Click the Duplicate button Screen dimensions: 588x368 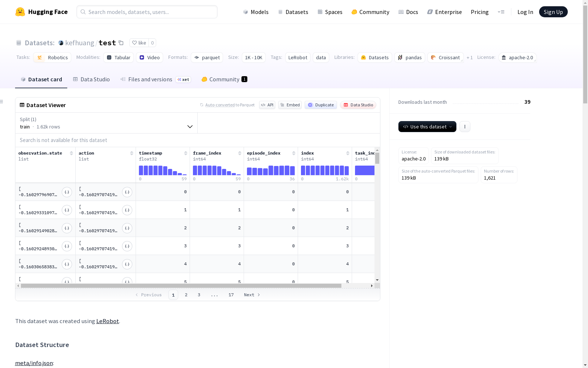pyautogui.click(x=321, y=105)
